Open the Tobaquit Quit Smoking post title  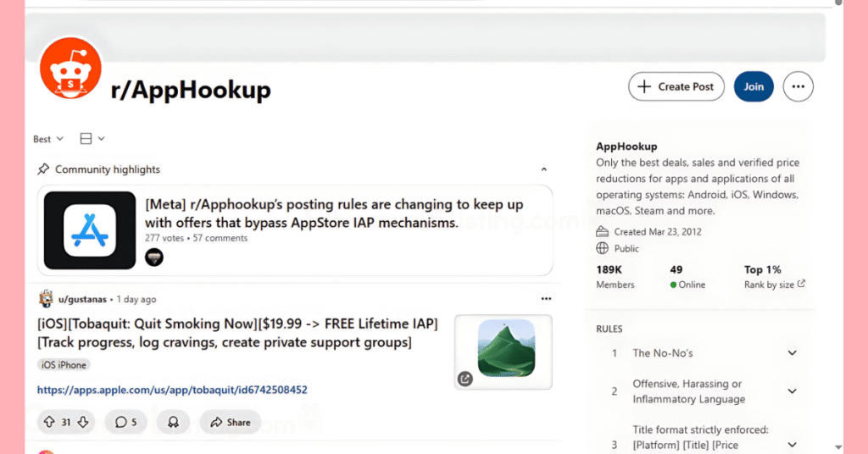tap(237, 333)
